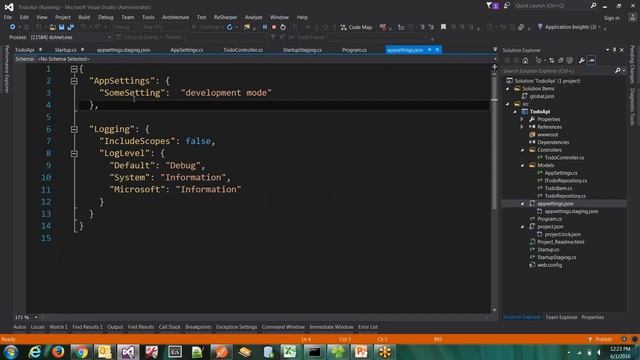This screenshot has height=360, width=640.
Task: Select web.config in Solution Explorer
Action: [549, 265]
